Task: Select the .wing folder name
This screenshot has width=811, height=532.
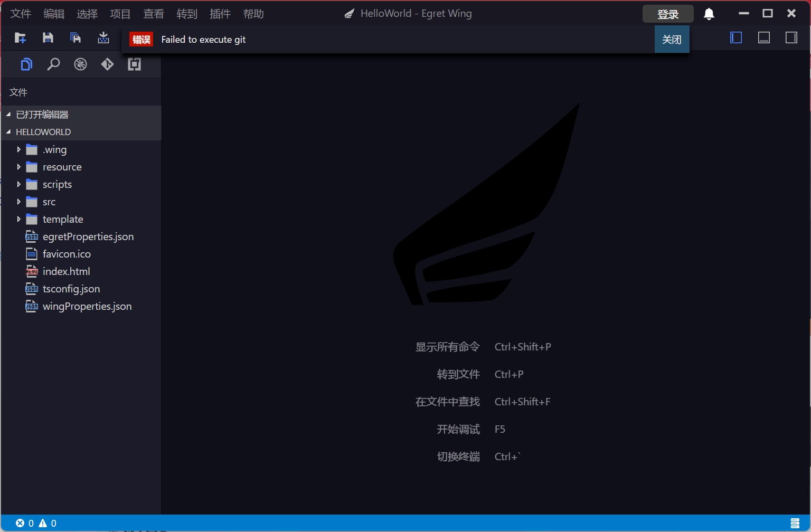Action: 55,150
